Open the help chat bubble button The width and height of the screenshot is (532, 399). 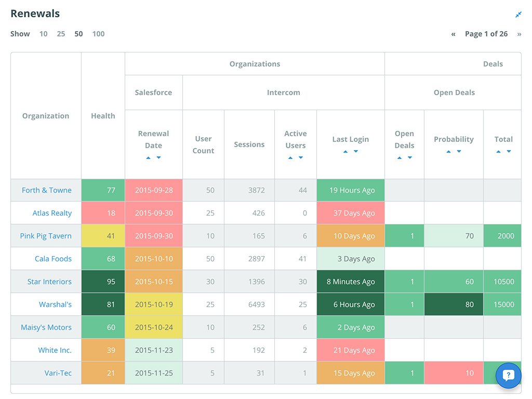(508, 375)
